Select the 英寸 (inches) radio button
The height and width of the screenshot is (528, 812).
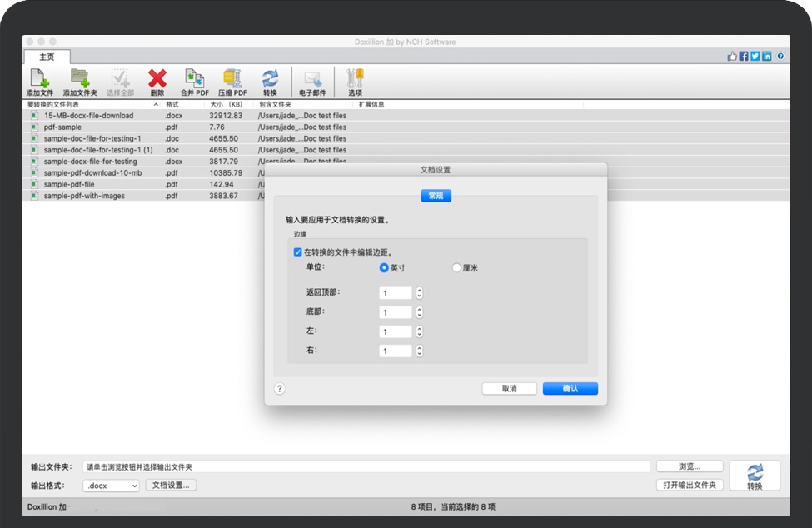382,268
